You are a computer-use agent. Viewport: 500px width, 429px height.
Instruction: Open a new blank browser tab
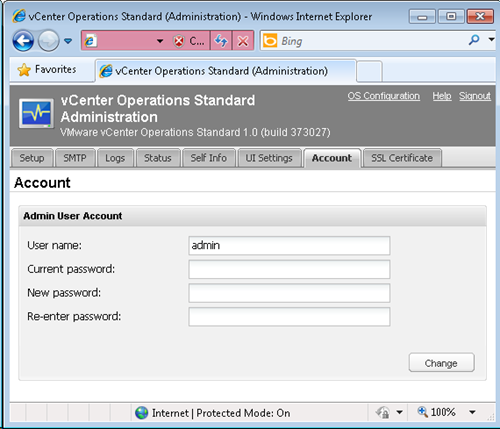[369, 71]
